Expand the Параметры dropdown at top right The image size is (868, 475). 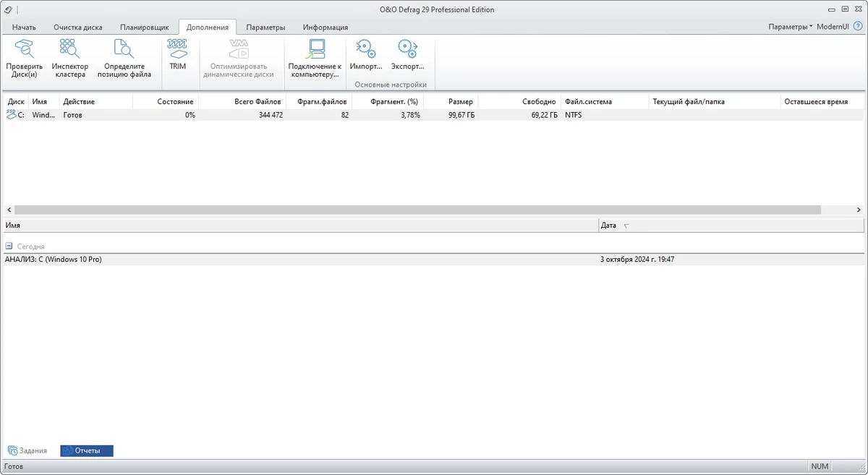pyautogui.click(x=791, y=27)
